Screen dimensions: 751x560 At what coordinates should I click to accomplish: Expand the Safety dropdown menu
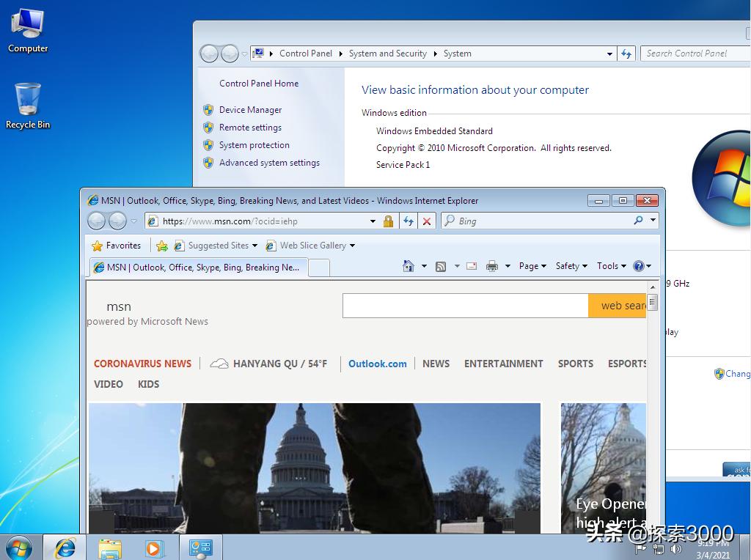pyautogui.click(x=569, y=266)
